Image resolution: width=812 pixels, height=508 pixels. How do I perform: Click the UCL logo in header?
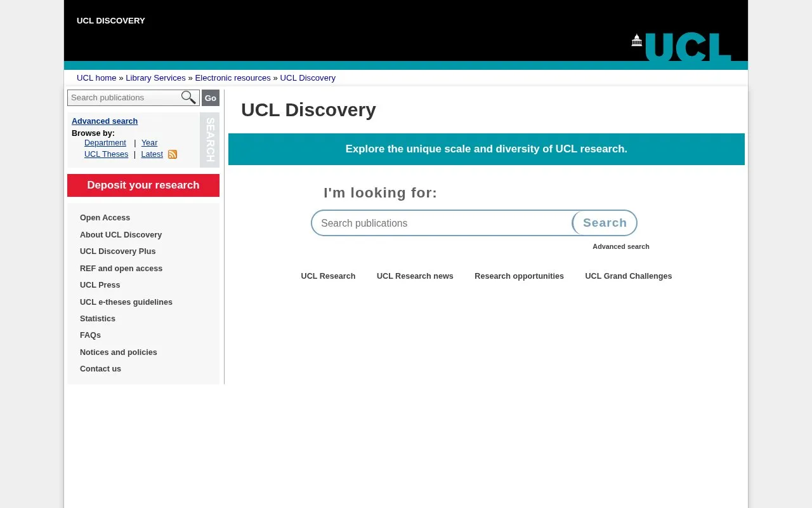click(681, 47)
